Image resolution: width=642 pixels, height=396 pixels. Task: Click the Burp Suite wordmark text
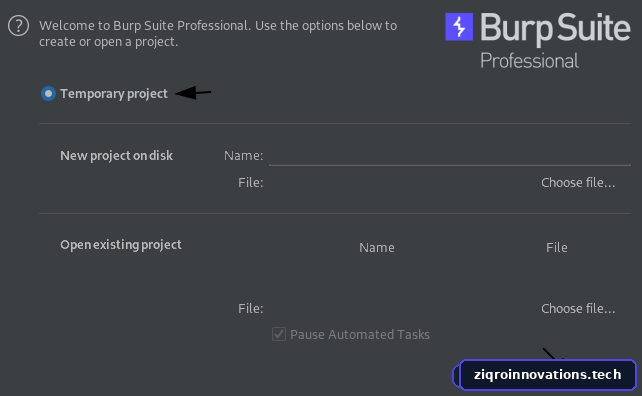[555, 28]
